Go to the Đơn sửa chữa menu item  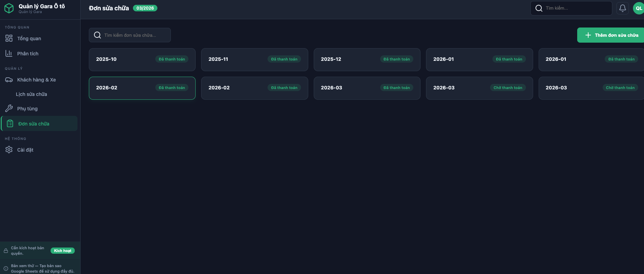34,124
